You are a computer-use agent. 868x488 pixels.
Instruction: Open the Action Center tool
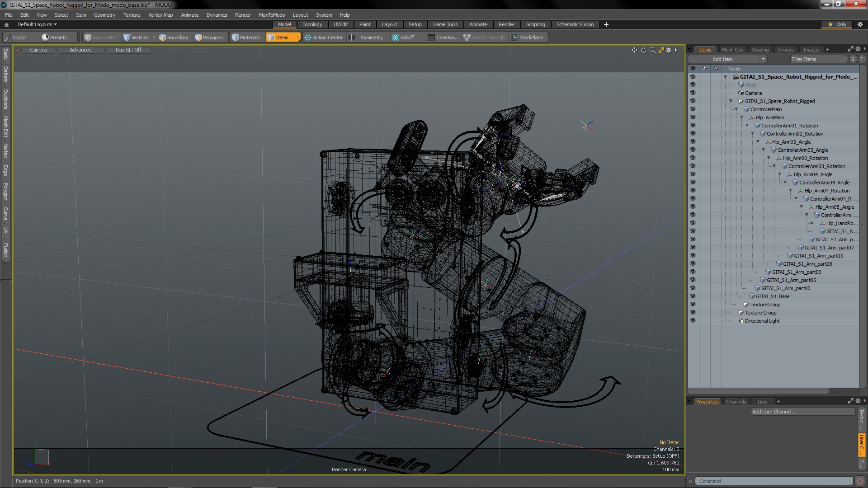[x=324, y=38]
